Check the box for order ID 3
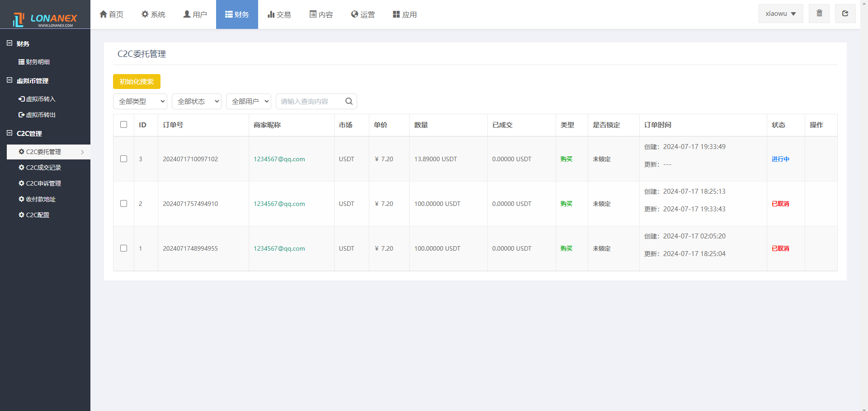 tap(123, 159)
